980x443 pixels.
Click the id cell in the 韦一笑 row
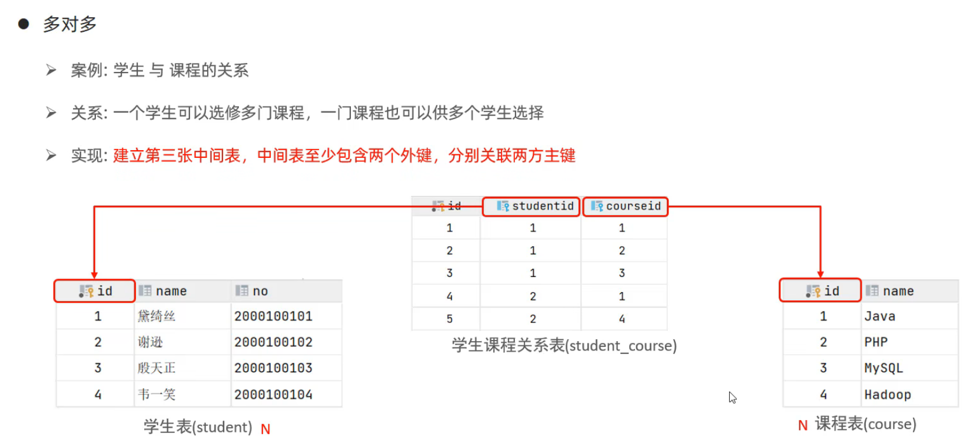(x=95, y=394)
